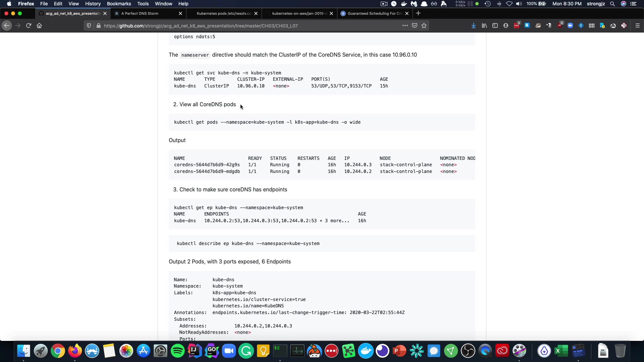The width and height of the screenshot is (644, 362).
Task: Toggle the Firefox sidebar view
Action: (x=495, y=25)
